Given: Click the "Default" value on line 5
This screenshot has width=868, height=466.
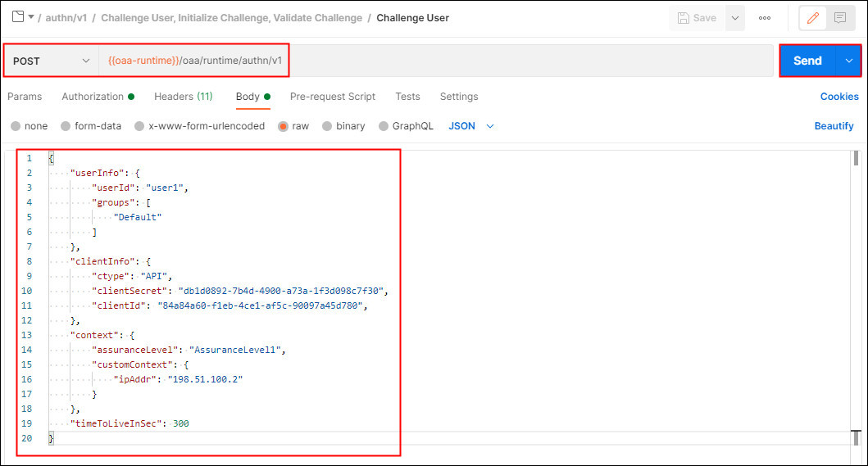Looking at the screenshot, I should [137, 217].
